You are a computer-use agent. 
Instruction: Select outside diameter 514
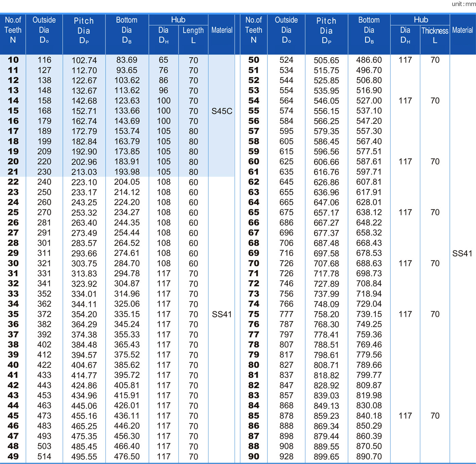[x=44, y=456]
